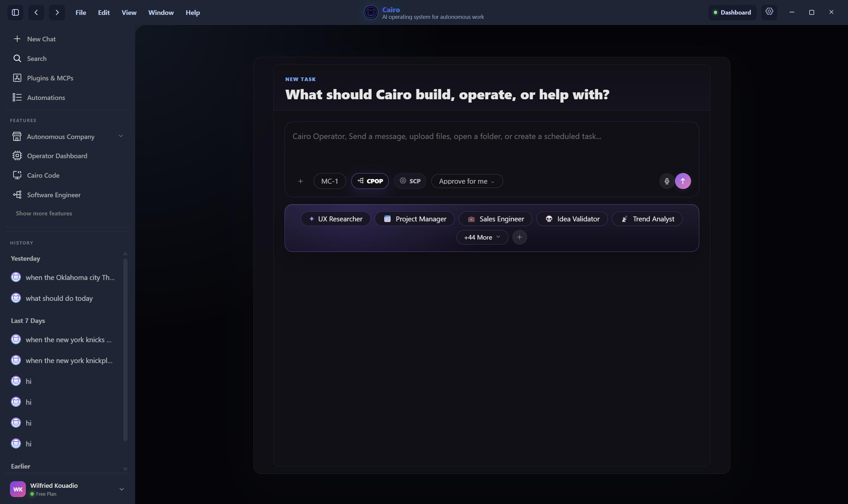Image resolution: width=848 pixels, height=504 pixels.
Task: Click avatar icon of first 'hi' chat
Action: pos(16,381)
